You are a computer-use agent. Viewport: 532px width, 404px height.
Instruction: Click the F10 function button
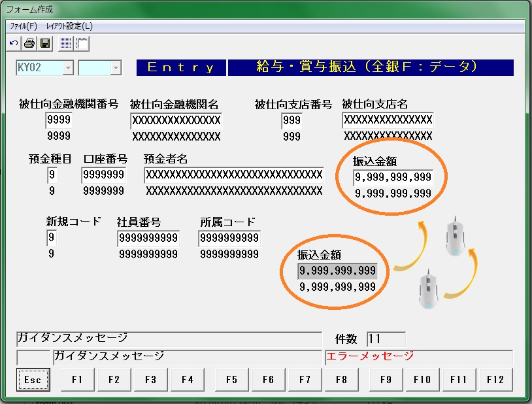tap(422, 380)
